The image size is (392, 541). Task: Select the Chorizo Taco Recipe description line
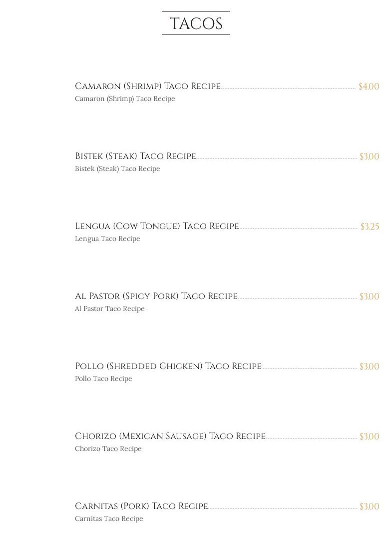click(x=108, y=449)
